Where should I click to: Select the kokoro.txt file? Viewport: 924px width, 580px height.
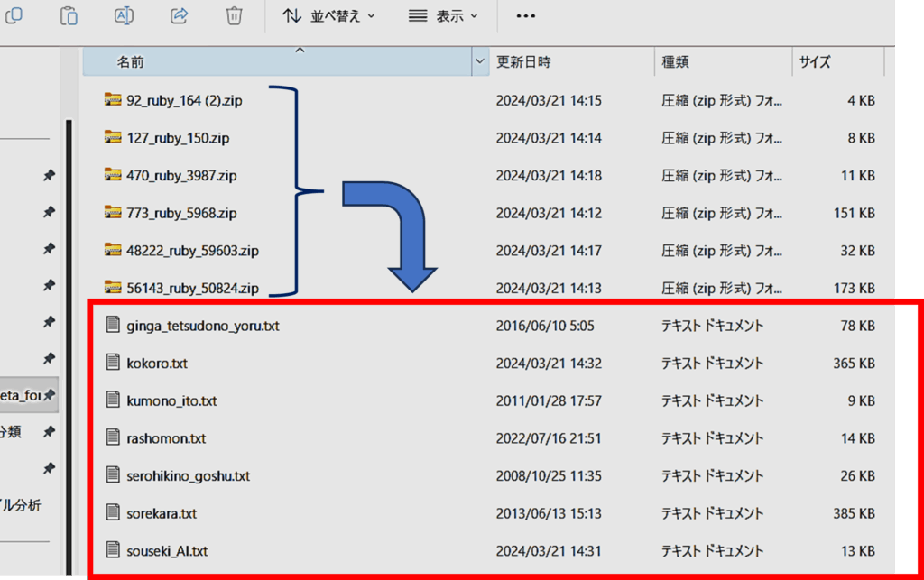tap(157, 364)
